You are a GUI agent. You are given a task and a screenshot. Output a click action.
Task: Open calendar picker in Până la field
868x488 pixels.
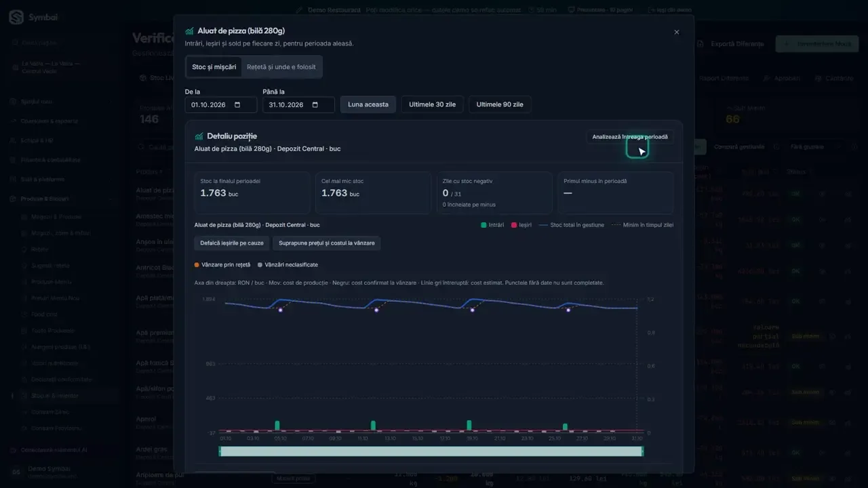(315, 105)
